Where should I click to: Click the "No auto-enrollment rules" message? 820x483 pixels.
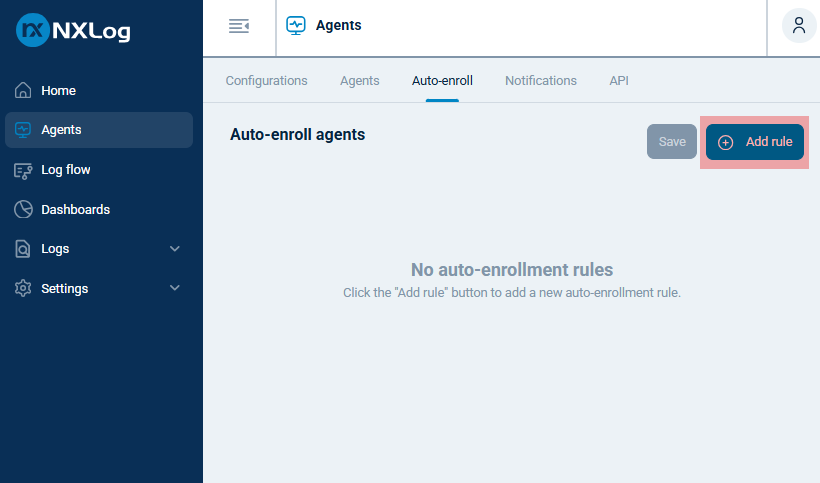(x=512, y=270)
